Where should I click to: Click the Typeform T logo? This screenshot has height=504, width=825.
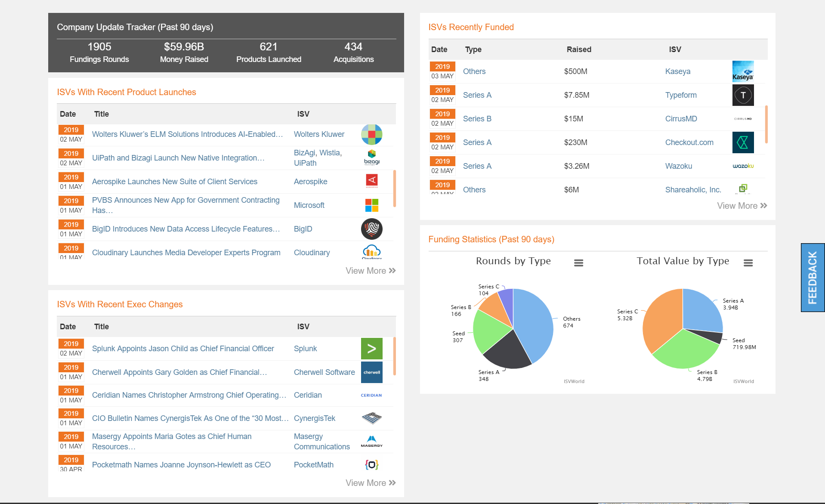[743, 95]
